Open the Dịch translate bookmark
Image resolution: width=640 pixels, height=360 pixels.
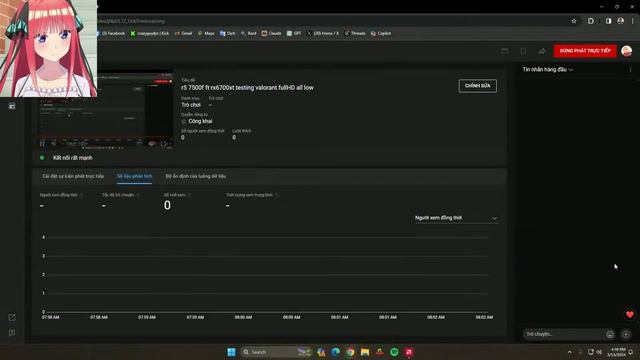228,33
